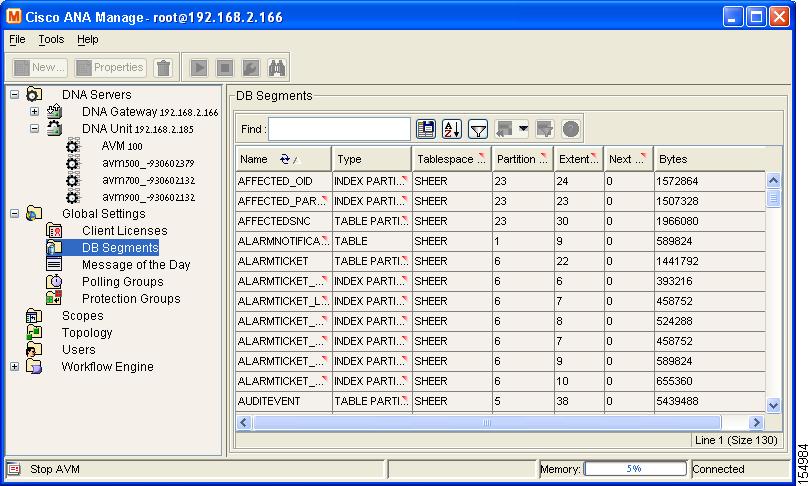Click the Topology tree icon
Viewport: 812px width, 486px height.
click(34, 333)
